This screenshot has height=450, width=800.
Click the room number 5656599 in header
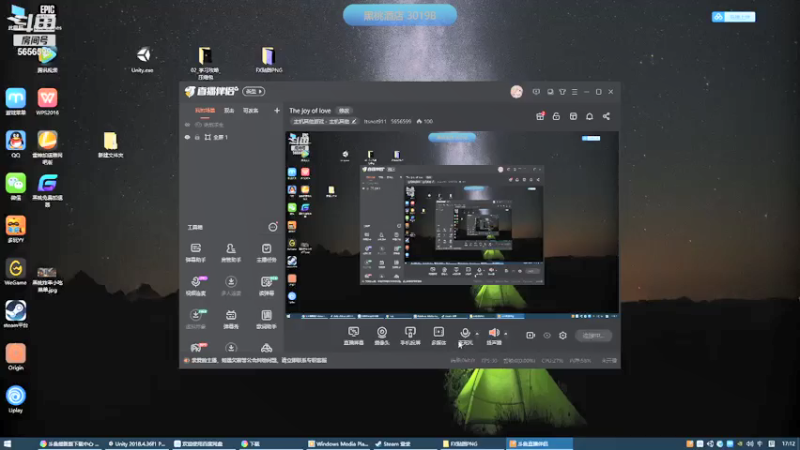[x=401, y=121]
